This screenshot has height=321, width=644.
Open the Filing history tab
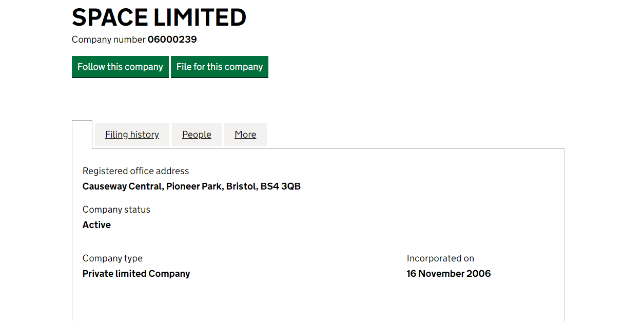point(132,135)
